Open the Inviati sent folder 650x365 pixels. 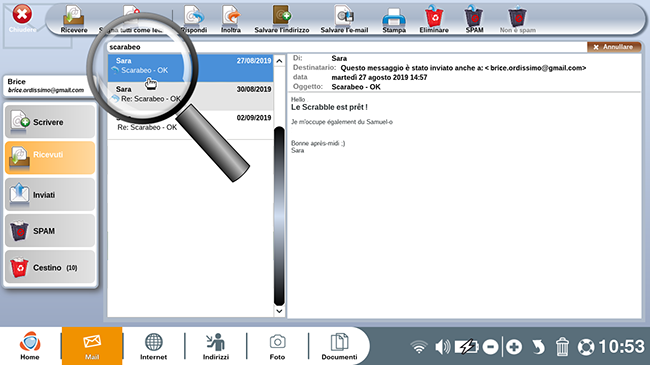[50, 194]
